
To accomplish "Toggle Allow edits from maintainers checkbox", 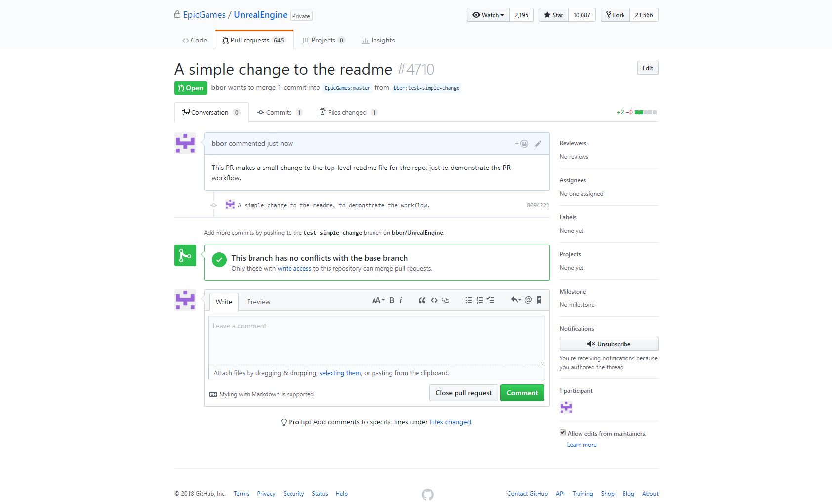I will click(x=562, y=433).
